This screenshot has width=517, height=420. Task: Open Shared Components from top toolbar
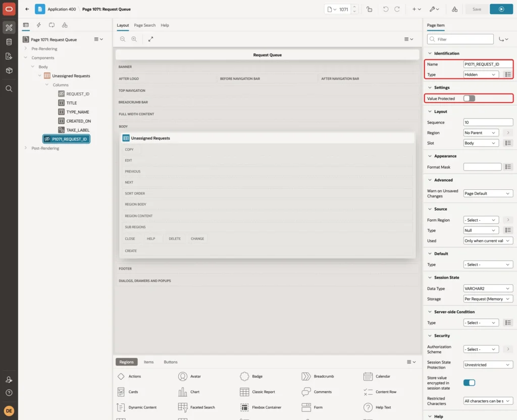455,9
